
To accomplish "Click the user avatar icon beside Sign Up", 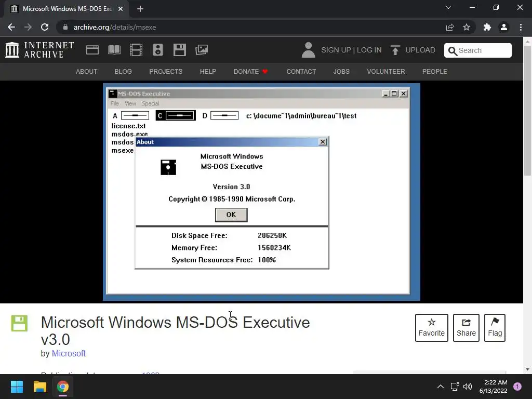I will tap(308, 50).
